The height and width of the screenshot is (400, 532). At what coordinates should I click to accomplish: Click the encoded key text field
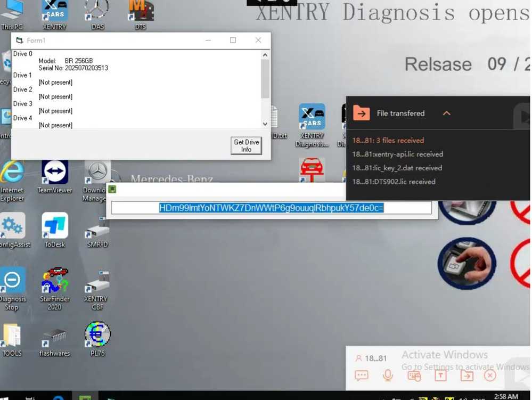pyautogui.click(x=271, y=208)
